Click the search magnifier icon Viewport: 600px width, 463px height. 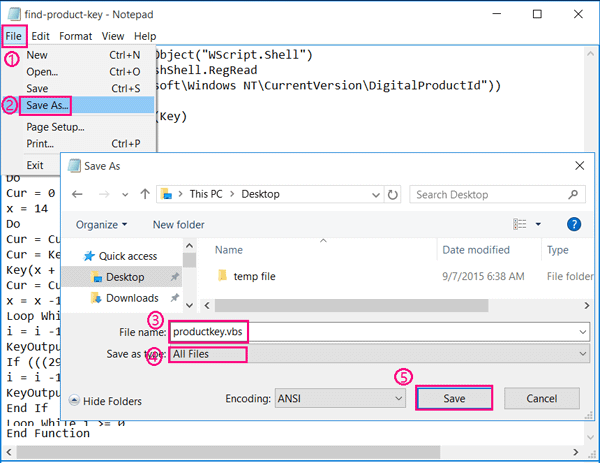point(573,195)
